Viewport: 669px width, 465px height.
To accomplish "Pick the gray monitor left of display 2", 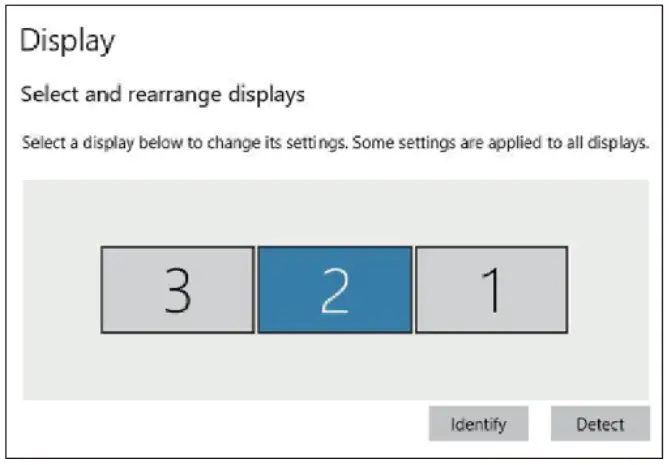I will [x=178, y=290].
